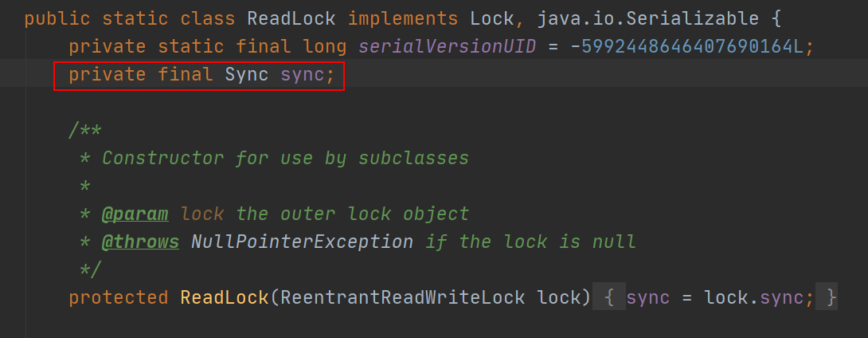868x338 pixels.
Task: Click the underlined @throws Javadoc tag
Action: [140, 242]
